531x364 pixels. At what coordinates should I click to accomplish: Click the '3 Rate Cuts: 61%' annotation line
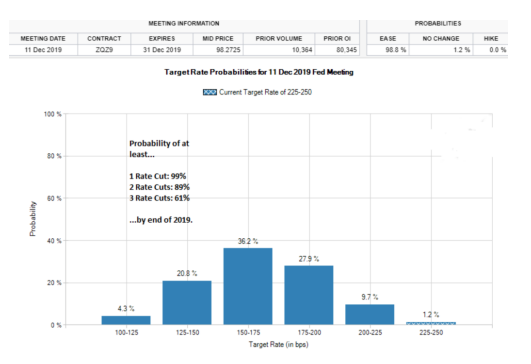pyautogui.click(x=160, y=198)
